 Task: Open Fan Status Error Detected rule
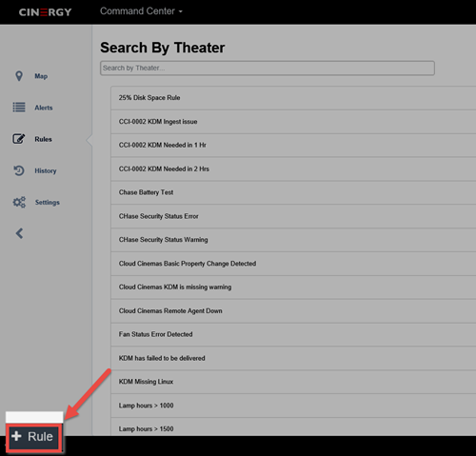(x=293, y=334)
